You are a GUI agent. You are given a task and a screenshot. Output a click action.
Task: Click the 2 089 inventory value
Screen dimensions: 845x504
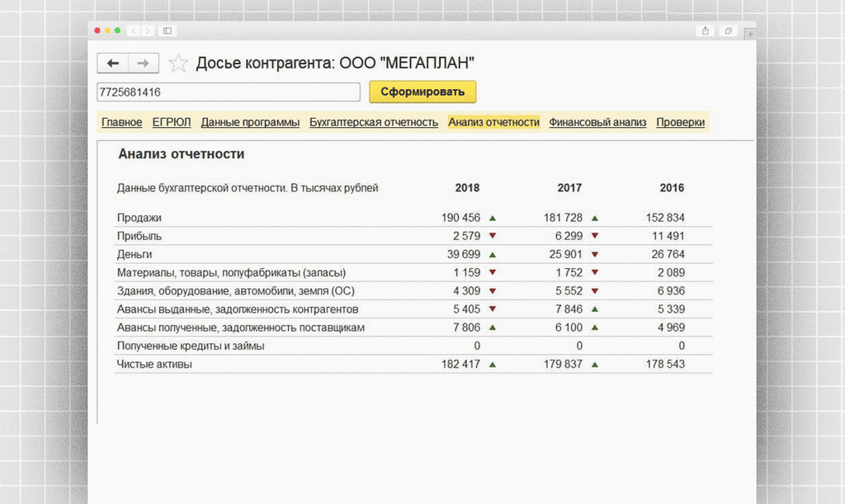coord(671,273)
